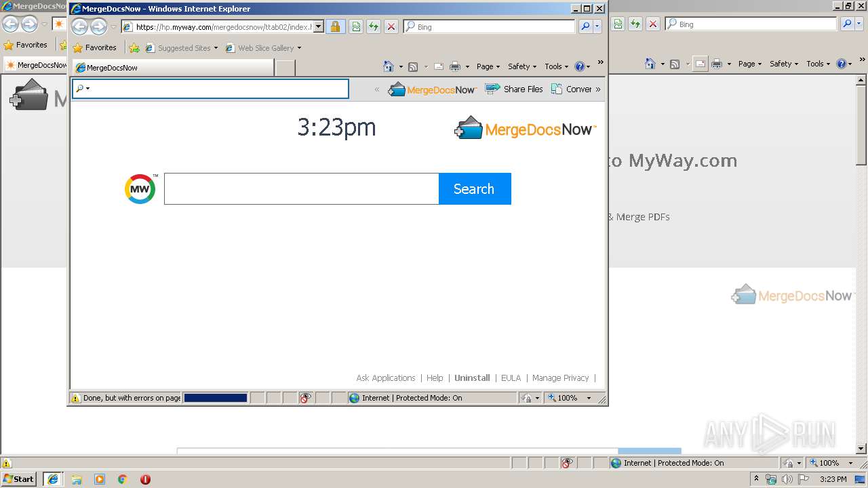This screenshot has height=488, width=868.
Task: Click the Uninstall footer link
Action: (472, 378)
